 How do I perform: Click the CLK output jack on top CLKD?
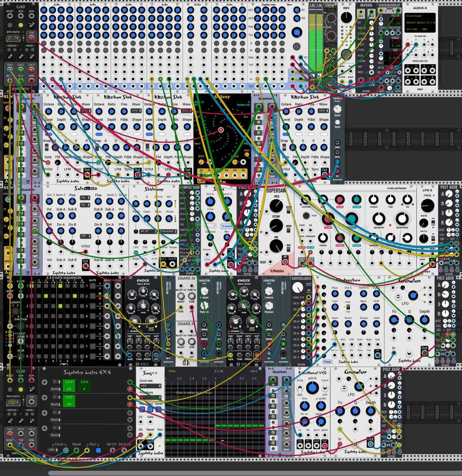point(32,38)
